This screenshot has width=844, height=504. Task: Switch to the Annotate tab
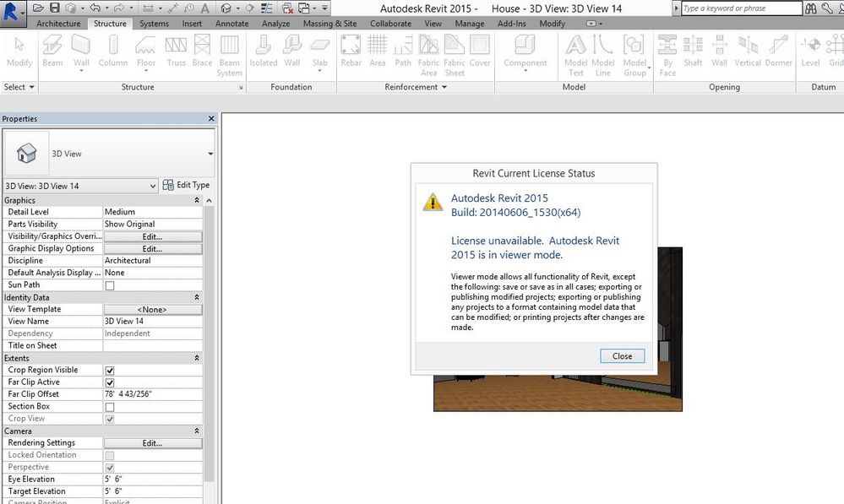232,24
